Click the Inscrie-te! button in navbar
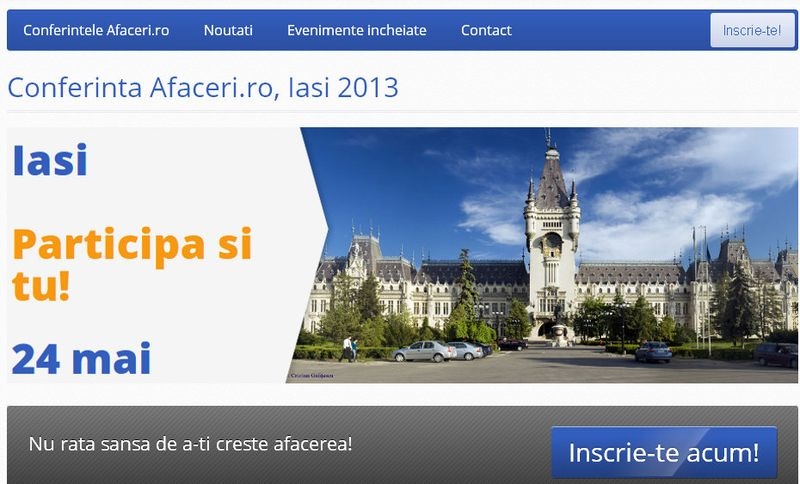Image resolution: width=800 pixels, height=484 pixels. point(752,30)
